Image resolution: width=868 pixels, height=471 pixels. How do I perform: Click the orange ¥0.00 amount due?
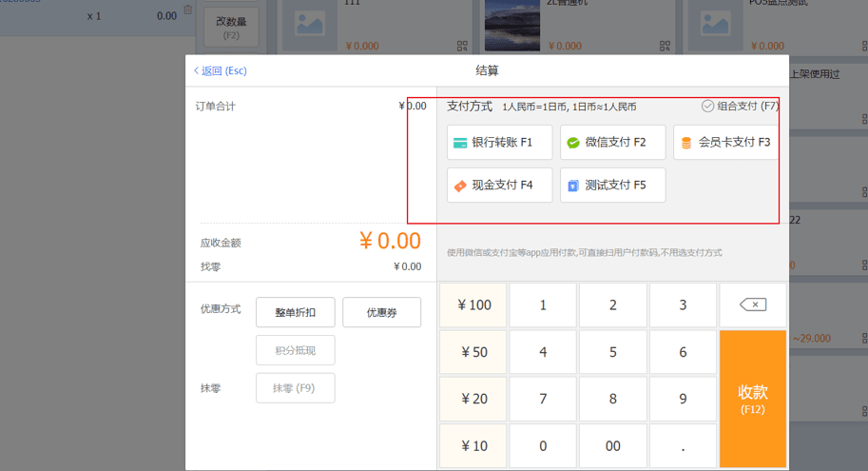click(391, 241)
